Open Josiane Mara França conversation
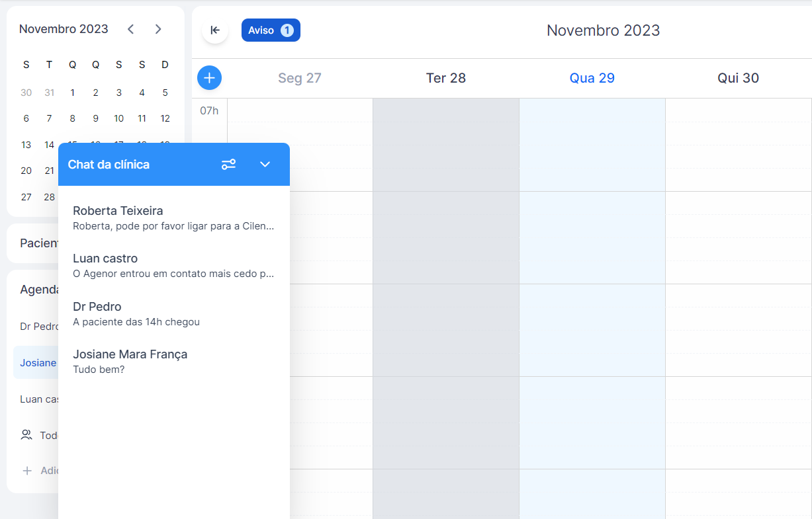This screenshot has width=812, height=519. coord(173,361)
